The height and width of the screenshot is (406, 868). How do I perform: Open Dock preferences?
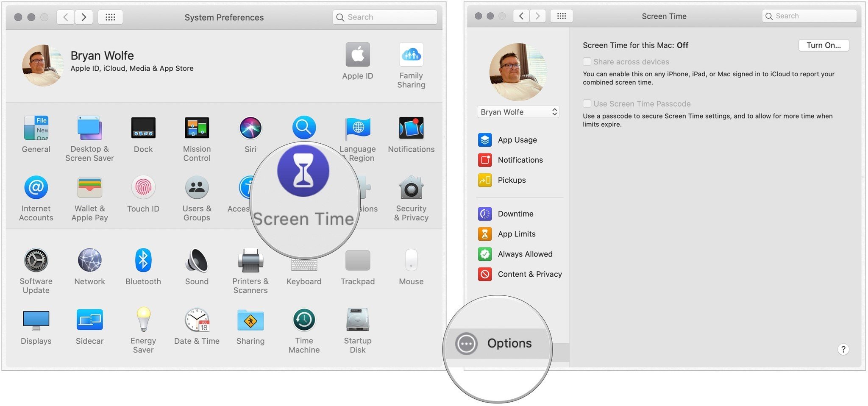[x=143, y=134]
